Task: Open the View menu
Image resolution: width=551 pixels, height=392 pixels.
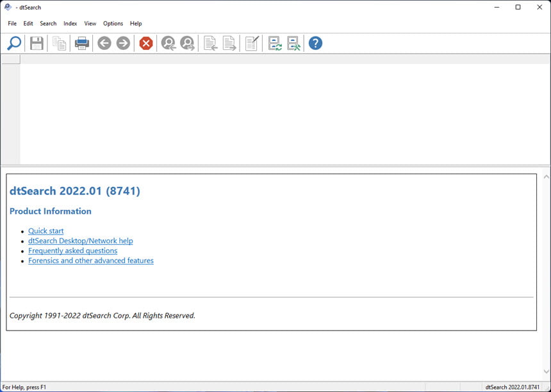Action: 90,24
